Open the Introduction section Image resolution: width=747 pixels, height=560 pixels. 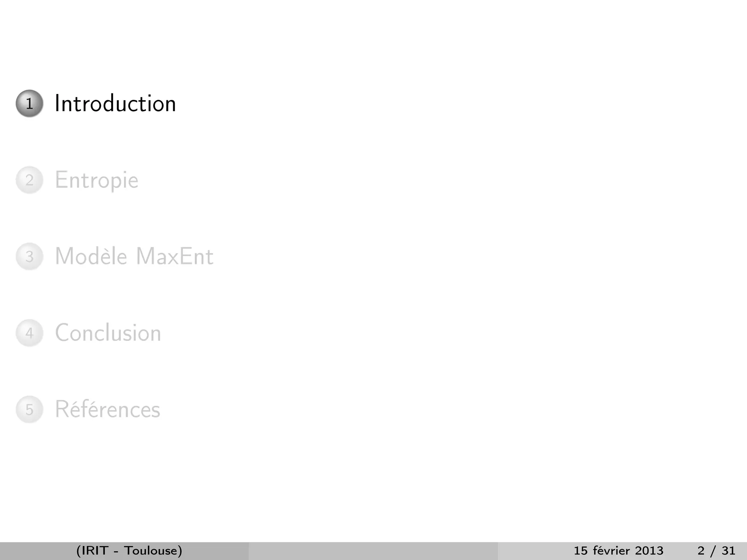pyautogui.click(x=115, y=104)
